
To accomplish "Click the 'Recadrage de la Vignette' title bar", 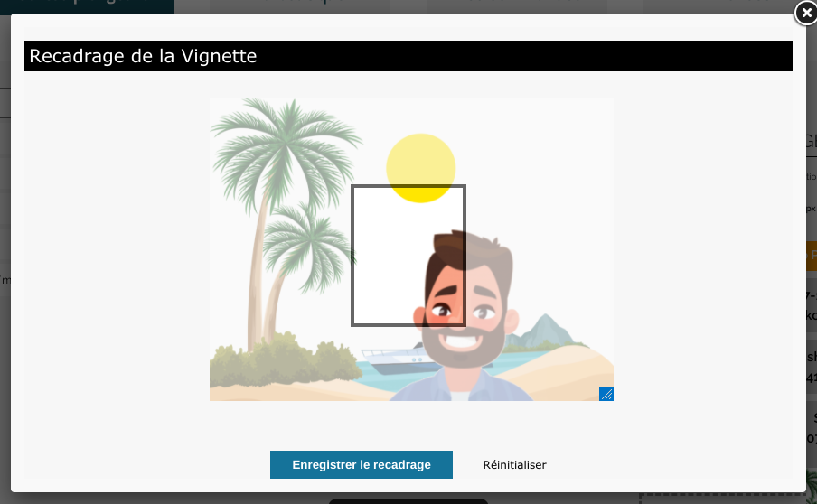I will (x=408, y=56).
